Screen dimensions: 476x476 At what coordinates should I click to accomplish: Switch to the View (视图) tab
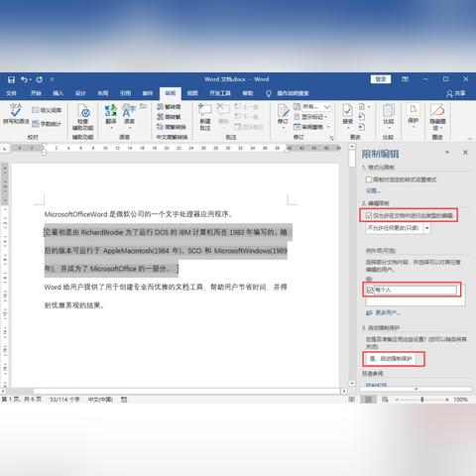pyautogui.click(x=192, y=93)
